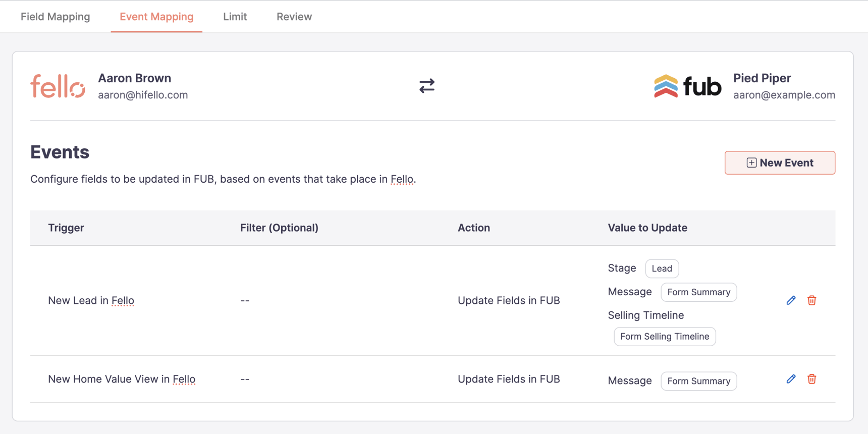Click the Stage label
Image resolution: width=868 pixels, height=434 pixels.
(x=622, y=268)
